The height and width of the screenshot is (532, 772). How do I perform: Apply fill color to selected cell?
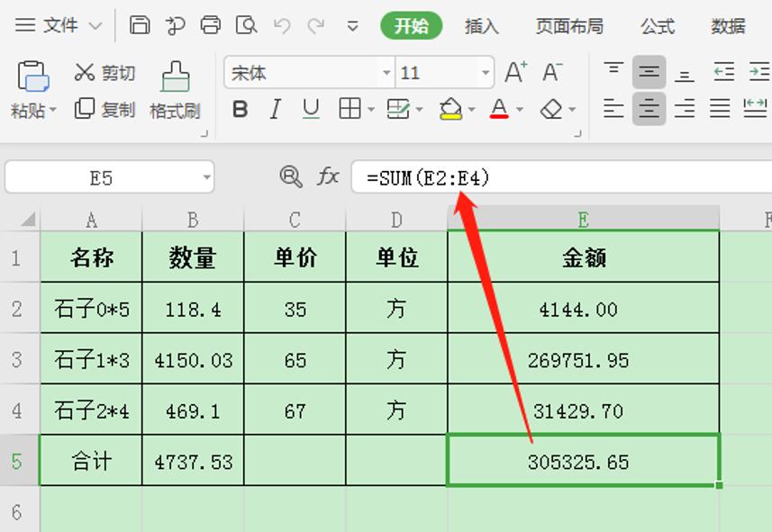pos(452,108)
